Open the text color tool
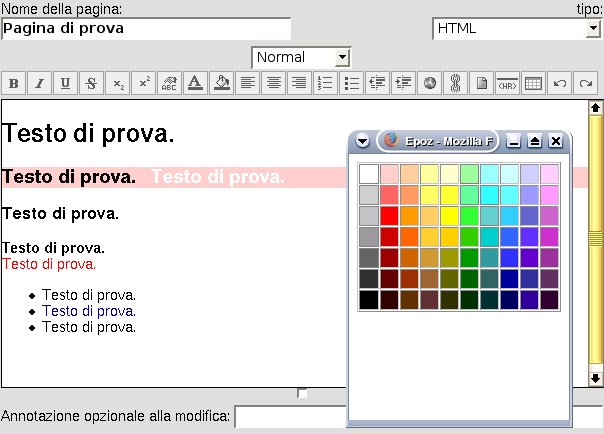Viewport: 604px width, 434px height. [x=195, y=83]
